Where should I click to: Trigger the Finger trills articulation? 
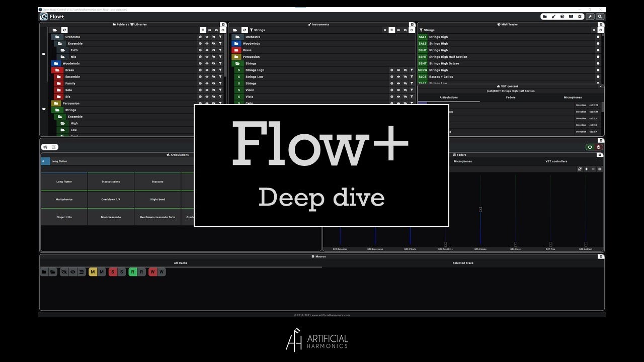[x=64, y=217]
